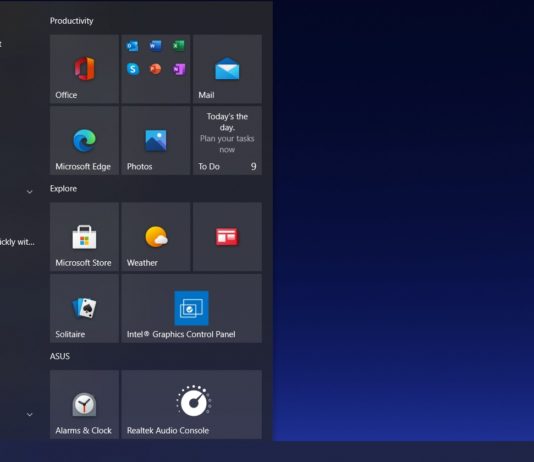
Task: Expand the chevron beside the Explore header
Action: coord(30,192)
